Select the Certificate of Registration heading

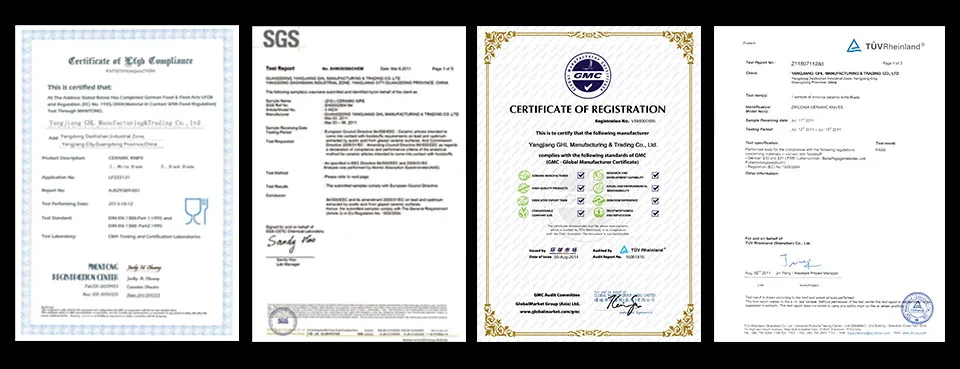587,110
